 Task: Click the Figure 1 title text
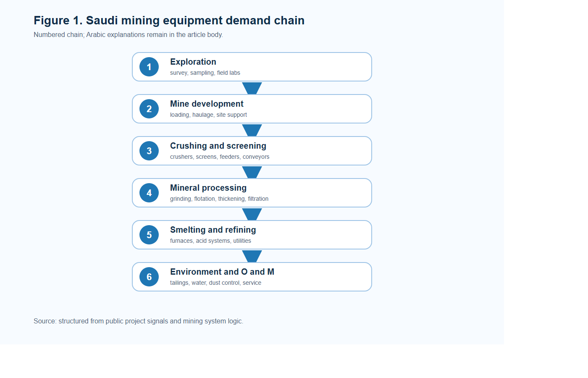coord(169,21)
